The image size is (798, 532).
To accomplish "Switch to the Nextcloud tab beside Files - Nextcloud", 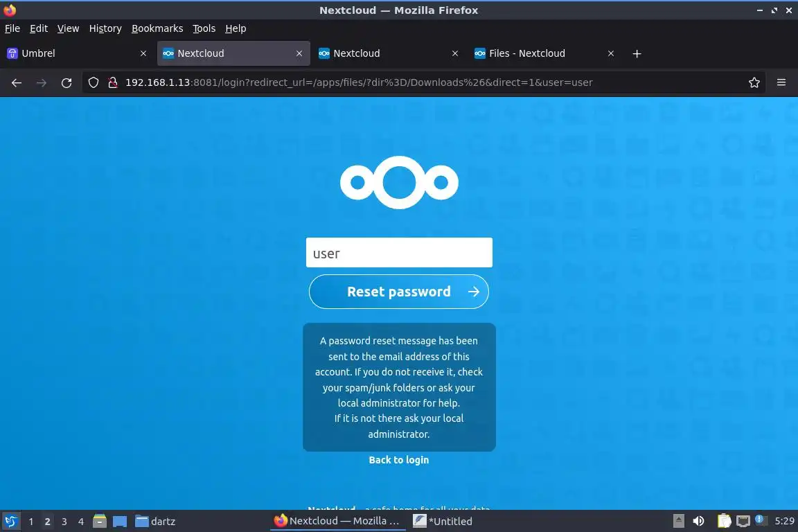I will [388, 53].
